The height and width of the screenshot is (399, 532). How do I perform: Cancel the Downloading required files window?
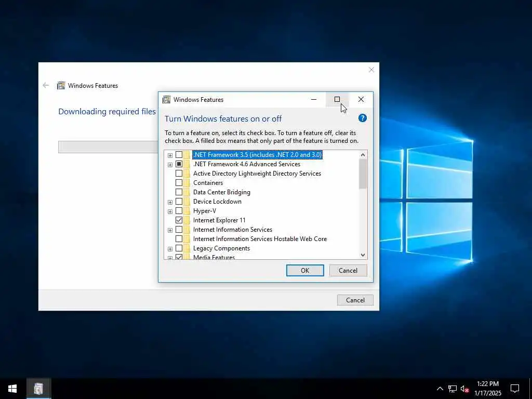point(355,300)
